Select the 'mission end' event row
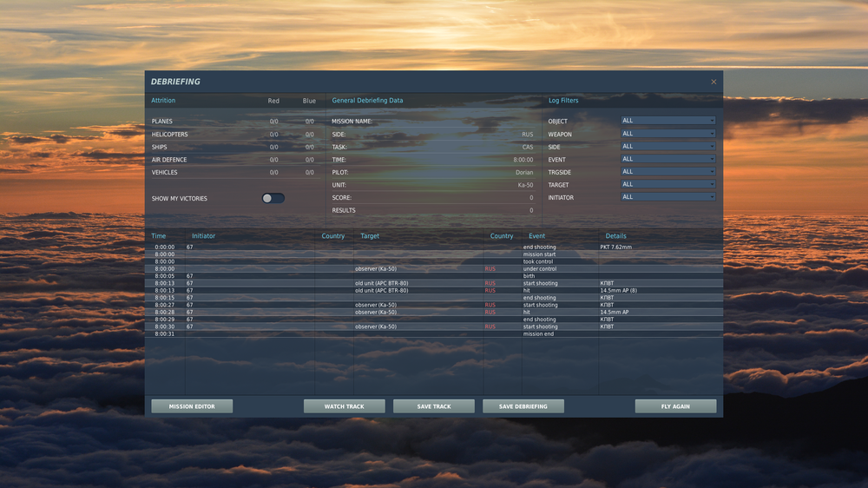868x488 pixels. [x=434, y=334]
